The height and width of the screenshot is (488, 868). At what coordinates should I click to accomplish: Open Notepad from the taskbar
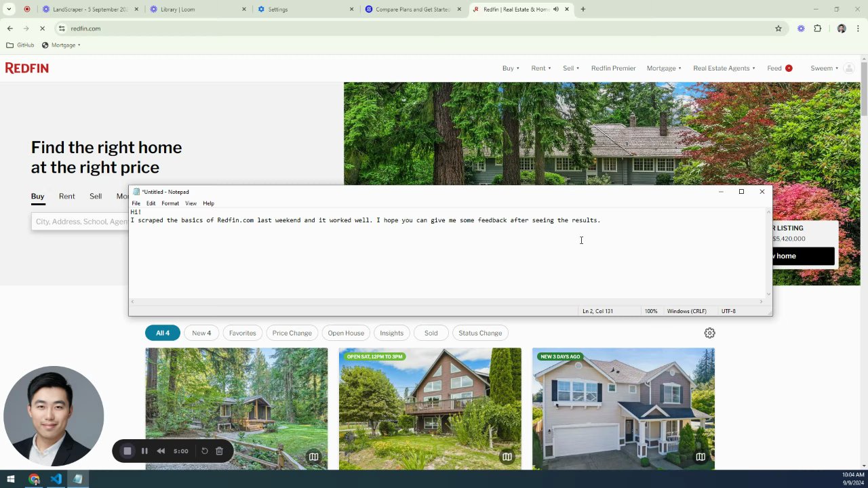[77, 479]
